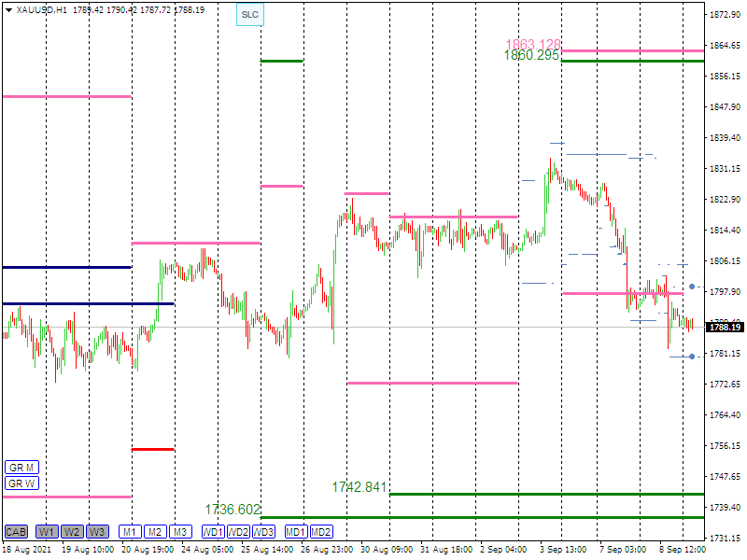Select the current price label 1788.19

click(725, 327)
